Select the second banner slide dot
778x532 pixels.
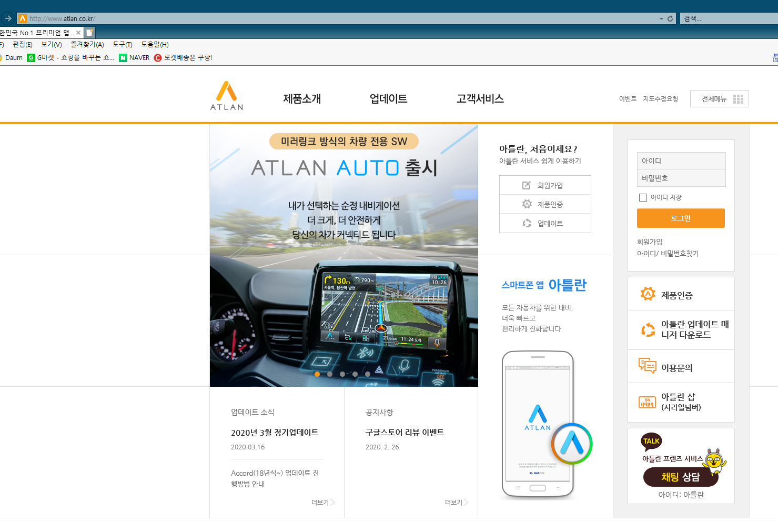click(x=330, y=374)
